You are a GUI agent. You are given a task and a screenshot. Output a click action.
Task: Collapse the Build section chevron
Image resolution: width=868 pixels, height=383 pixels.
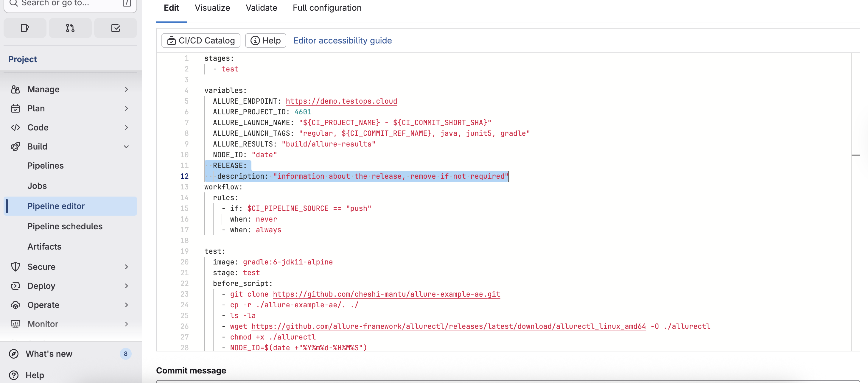pyautogui.click(x=126, y=147)
